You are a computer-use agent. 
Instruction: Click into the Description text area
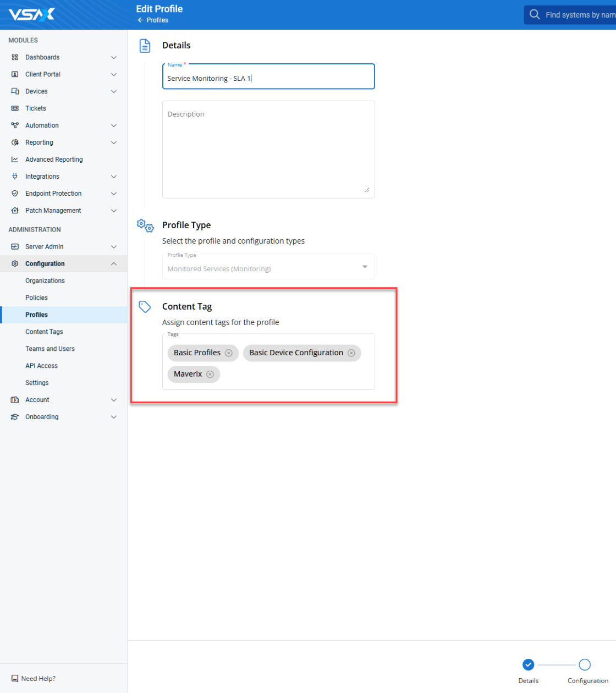coord(268,150)
